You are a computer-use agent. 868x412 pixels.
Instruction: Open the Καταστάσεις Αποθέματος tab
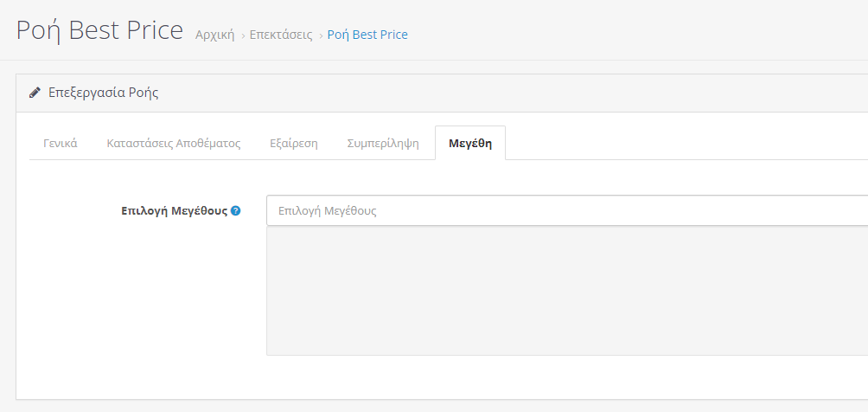pos(174,143)
